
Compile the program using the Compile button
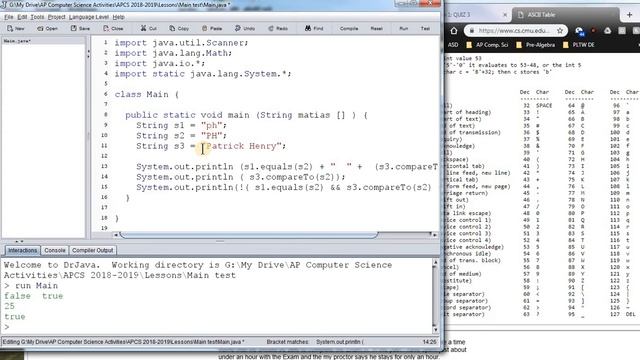[x=349, y=29]
